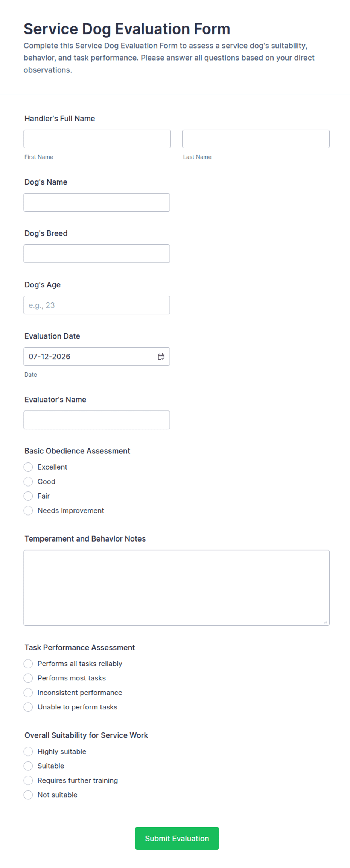Focus the Dog's Name text box
This screenshot has height=868, width=350.
point(97,203)
